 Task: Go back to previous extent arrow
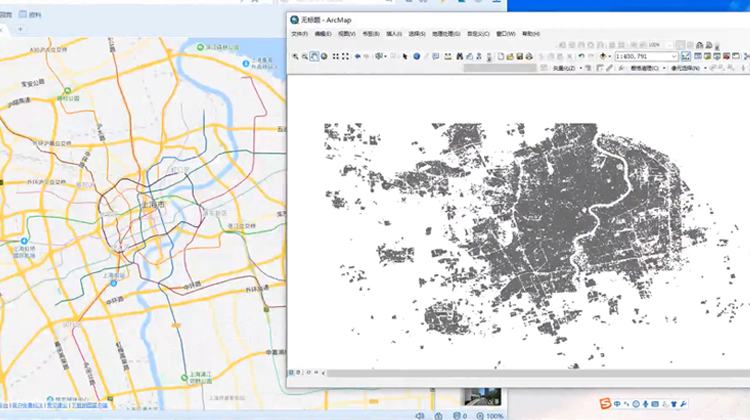pos(358,56)
